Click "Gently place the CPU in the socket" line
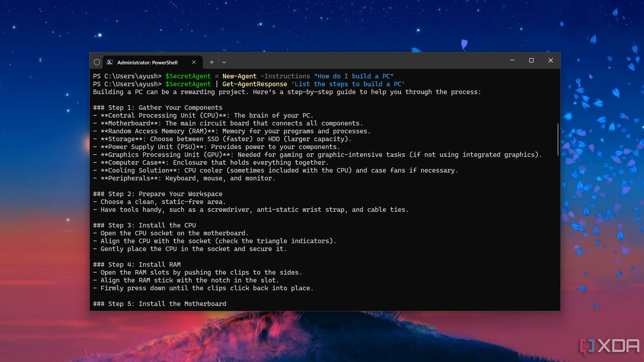The height and width of the screenshot is (362, 644). pyautogui.click(x=190, y=249)
